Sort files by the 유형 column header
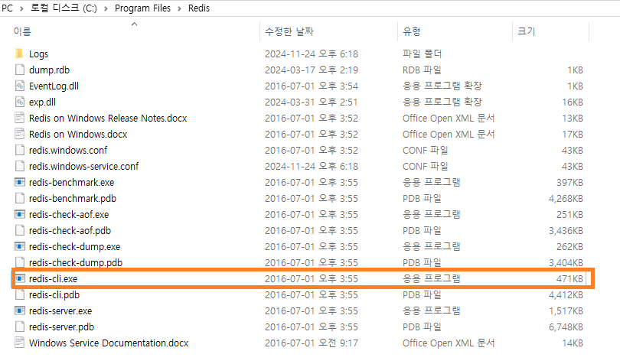 [x=412, y=31]
